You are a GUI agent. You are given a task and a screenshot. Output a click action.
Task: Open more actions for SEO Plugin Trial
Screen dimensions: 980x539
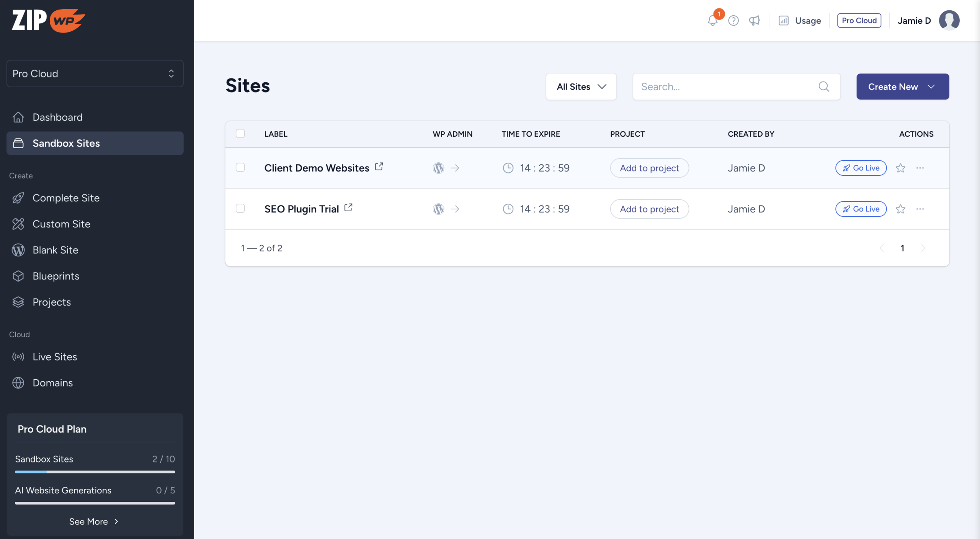[x=920, y=209]
